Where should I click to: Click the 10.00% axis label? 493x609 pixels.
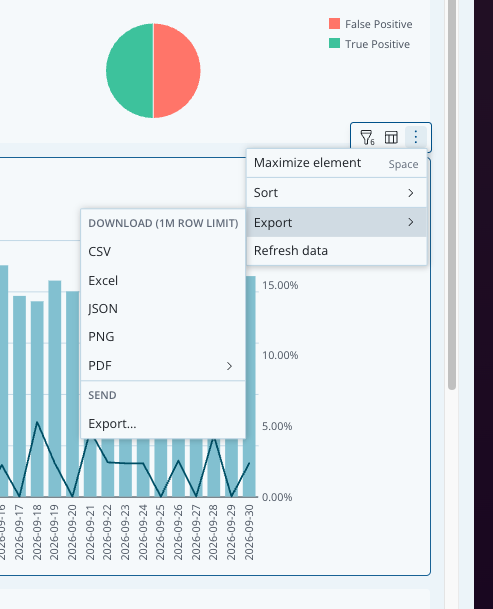280,355
